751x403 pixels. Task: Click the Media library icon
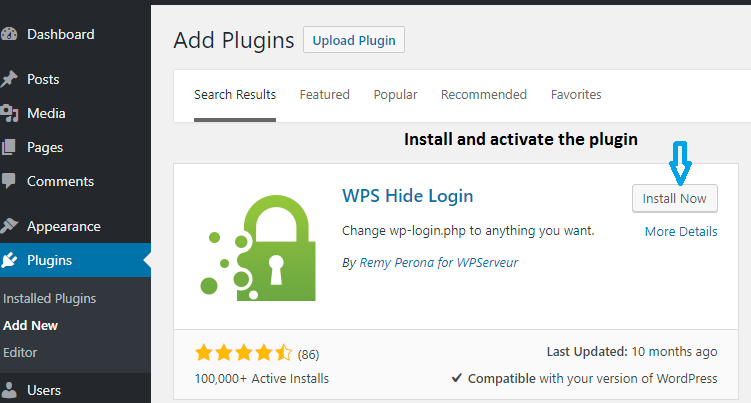(9, 113)
